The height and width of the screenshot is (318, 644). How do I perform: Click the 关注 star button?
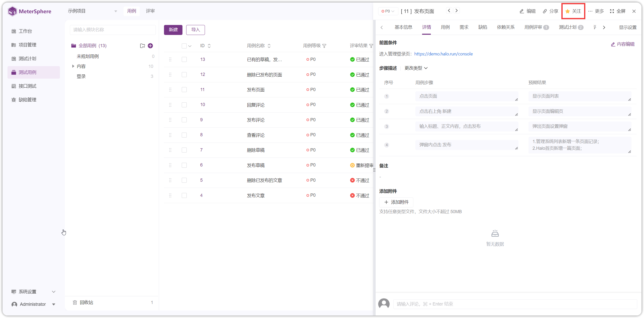tap(573, 11)
